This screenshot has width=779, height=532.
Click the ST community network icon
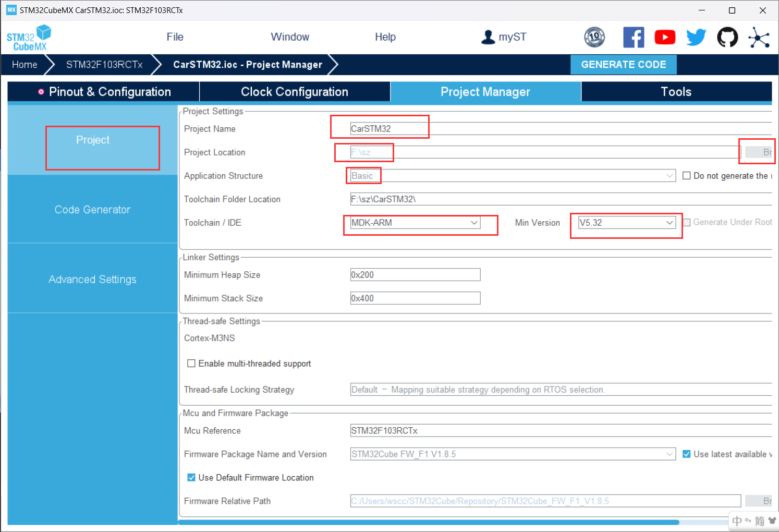pos(759,37)
